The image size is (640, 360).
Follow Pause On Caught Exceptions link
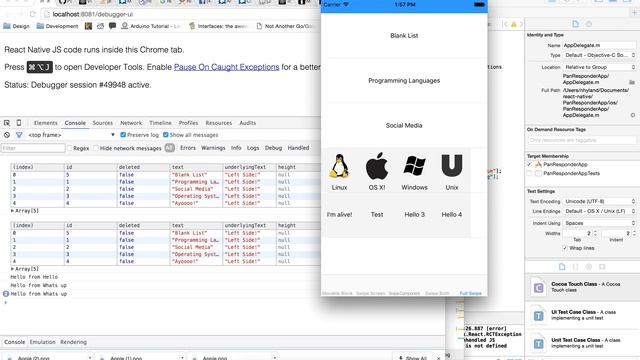point(227,67)
